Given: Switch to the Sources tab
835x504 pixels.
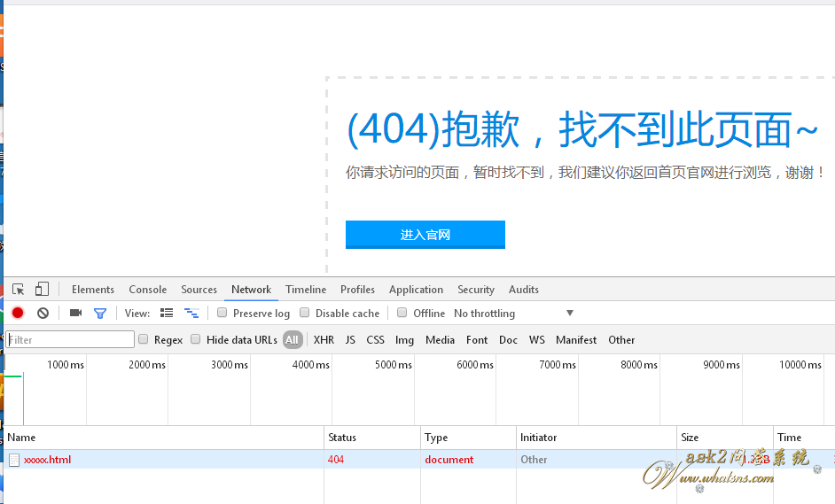Looking at the screenshot, I should point(199,290).
